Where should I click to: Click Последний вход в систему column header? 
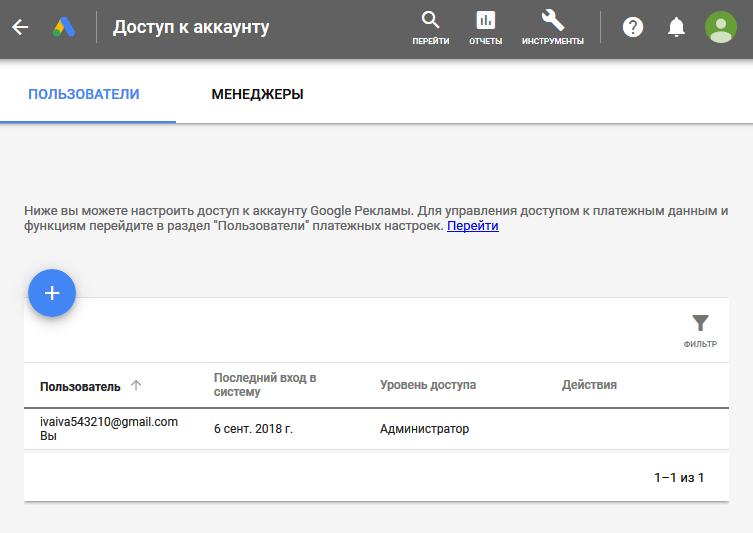point(265,385)
